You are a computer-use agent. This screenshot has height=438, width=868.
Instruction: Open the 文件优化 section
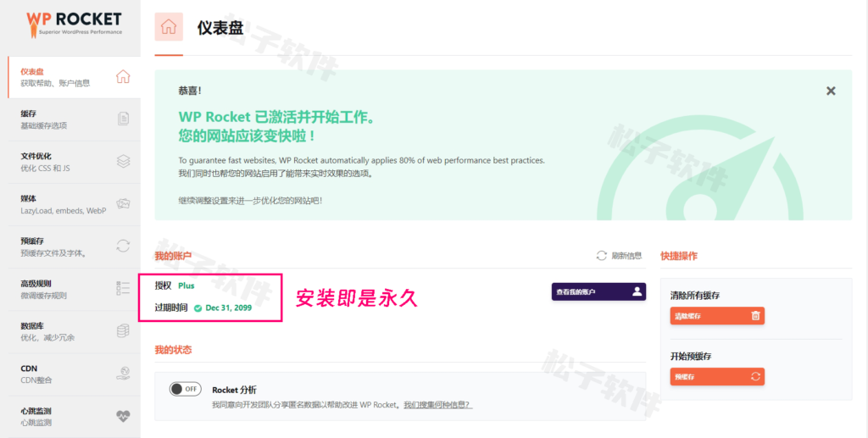(75, 162)
